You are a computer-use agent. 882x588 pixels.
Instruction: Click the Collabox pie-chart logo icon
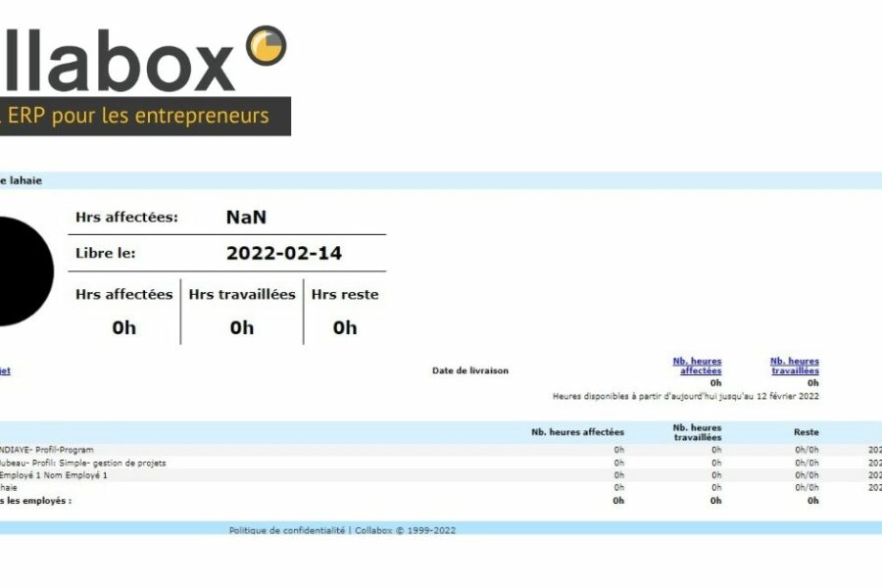coord(266,46)
